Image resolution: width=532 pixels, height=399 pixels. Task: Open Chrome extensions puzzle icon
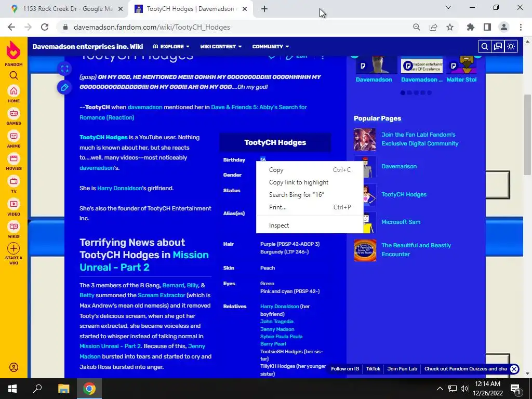[x=471, y=27]
